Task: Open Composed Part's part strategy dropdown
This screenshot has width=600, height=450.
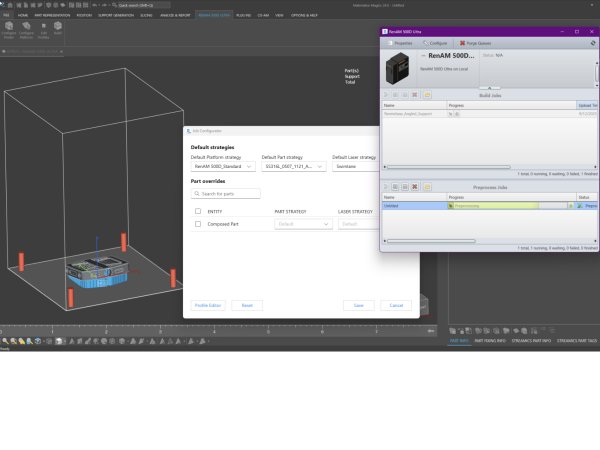Action: pyautogui.click(x=302, y=224)
